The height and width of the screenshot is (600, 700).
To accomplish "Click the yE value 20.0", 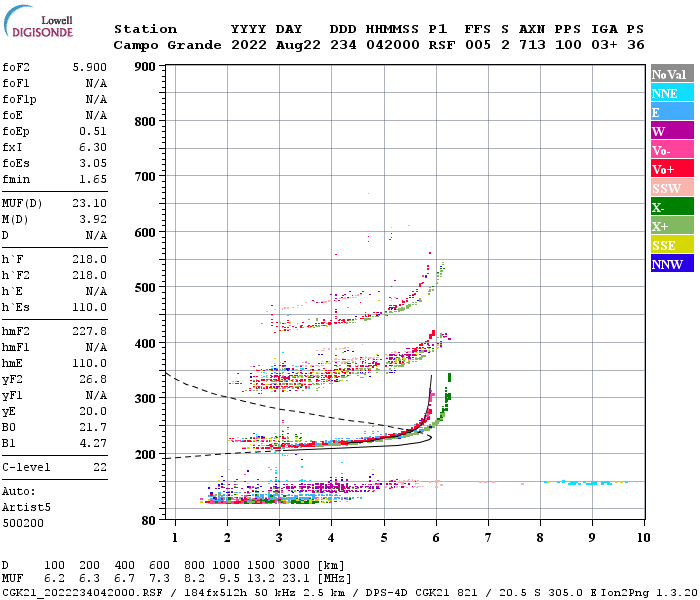I will [93, 412].
